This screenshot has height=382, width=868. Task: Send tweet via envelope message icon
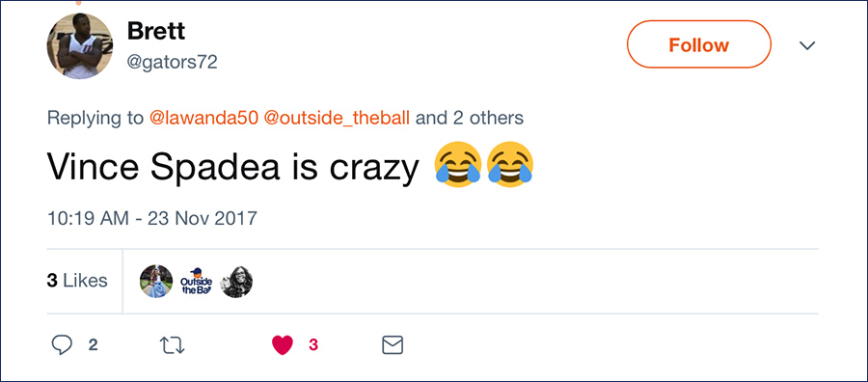point(393,345)
